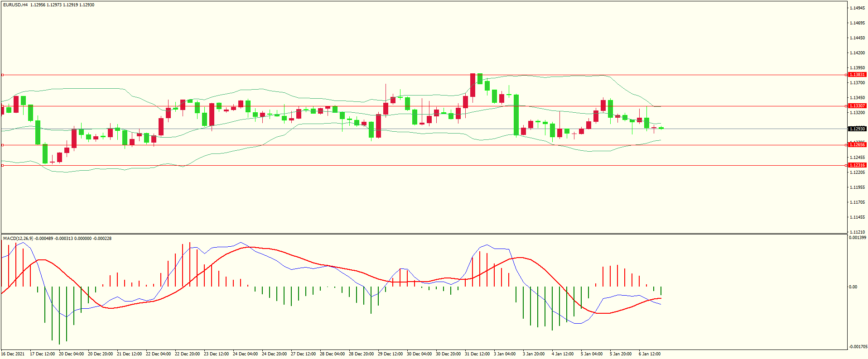The height and width of the screenshot is (359, 868).
Task: Select the red 1.12656 price label
Action: 857,145
